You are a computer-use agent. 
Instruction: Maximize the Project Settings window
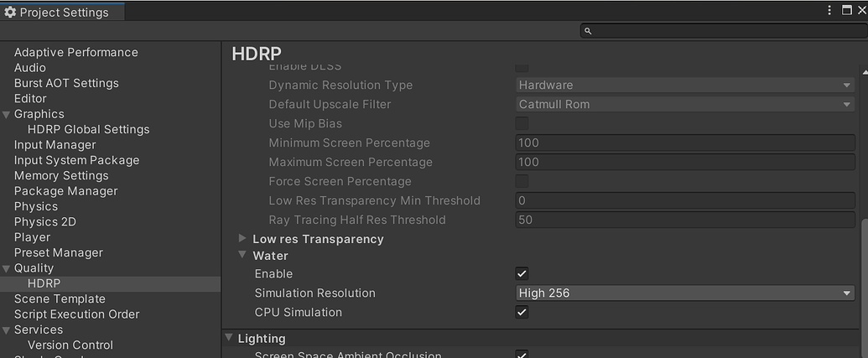pyautogui.click(x=847, y=11)
